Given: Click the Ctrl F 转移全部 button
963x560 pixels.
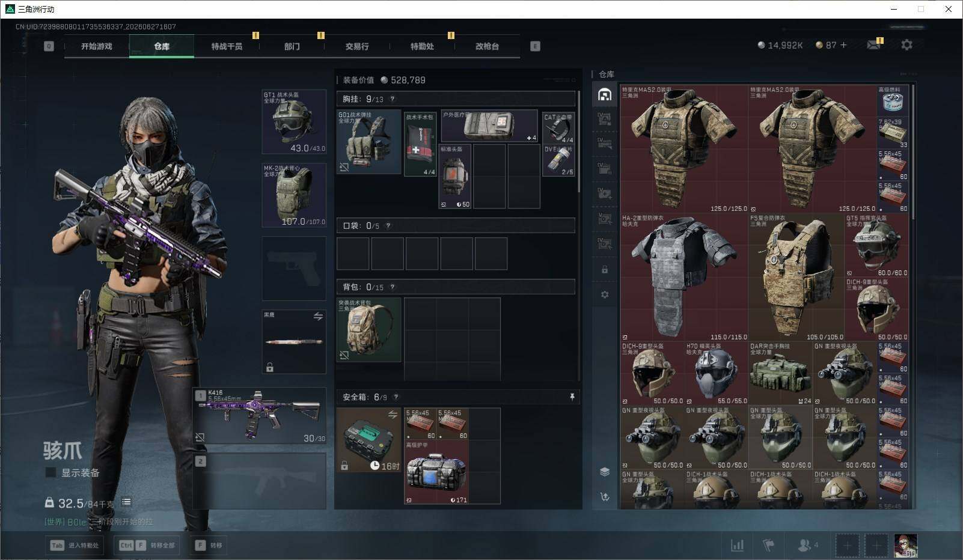Looking at the screenshot, I should [147, 546].
